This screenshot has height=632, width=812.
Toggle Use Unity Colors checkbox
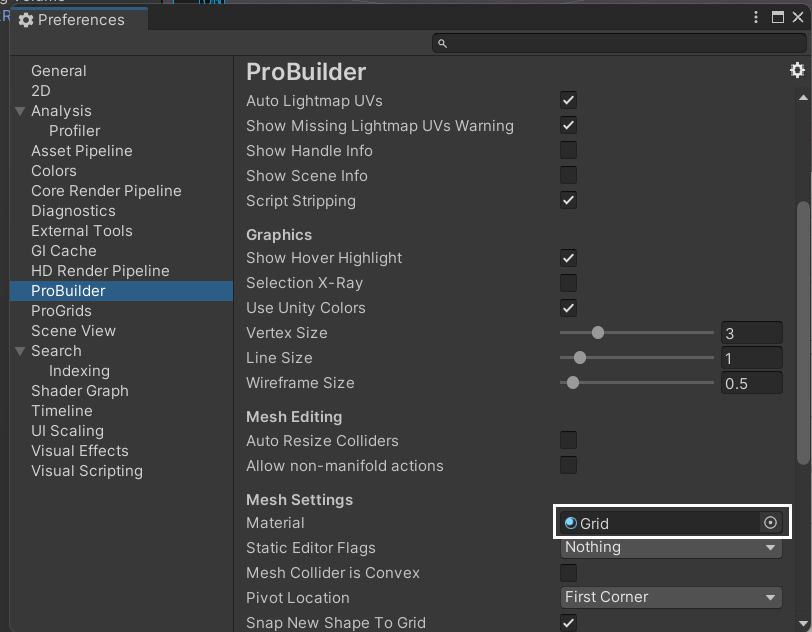click(568, 308)
